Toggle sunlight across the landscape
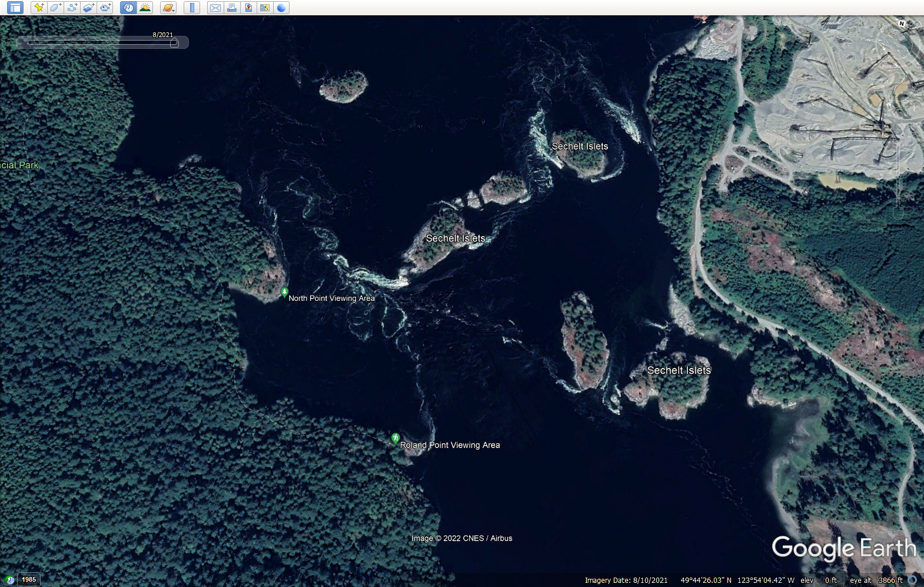Image resolution: width=924 pixels, height=587 pixels. point(145,8)
